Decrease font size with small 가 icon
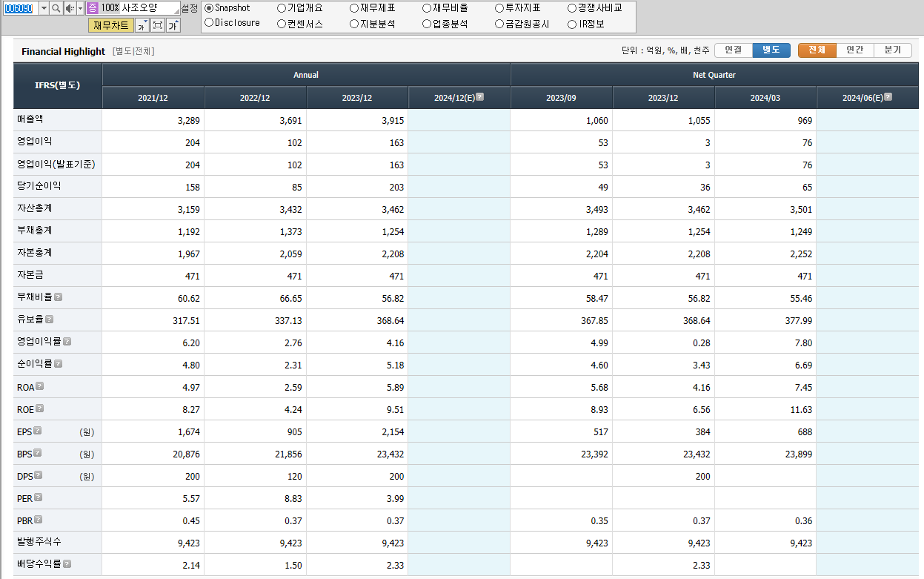 [142, 25]
